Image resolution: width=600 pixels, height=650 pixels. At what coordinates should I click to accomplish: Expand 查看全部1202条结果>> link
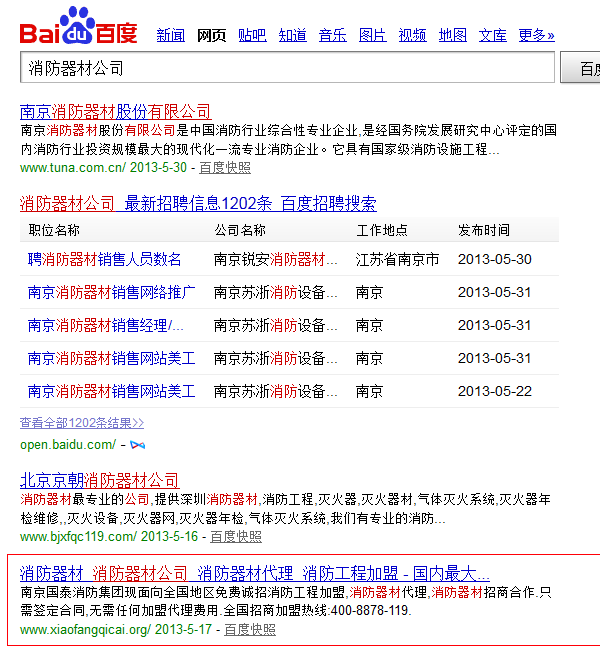pyautogui.click(x=82, y=423)
